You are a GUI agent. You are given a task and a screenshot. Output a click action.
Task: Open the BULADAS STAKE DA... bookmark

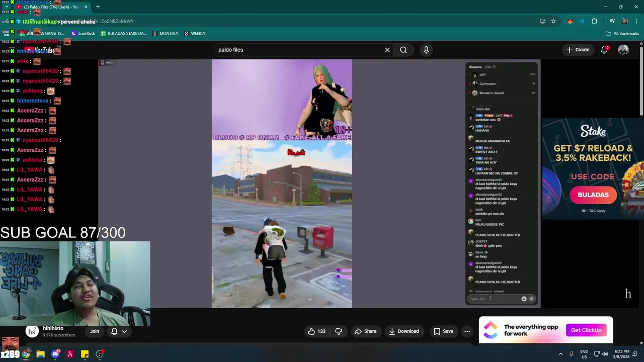123,33
